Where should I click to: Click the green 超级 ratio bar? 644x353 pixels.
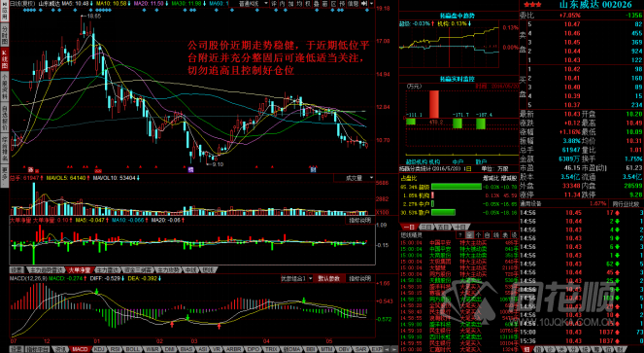pos(456,187)
